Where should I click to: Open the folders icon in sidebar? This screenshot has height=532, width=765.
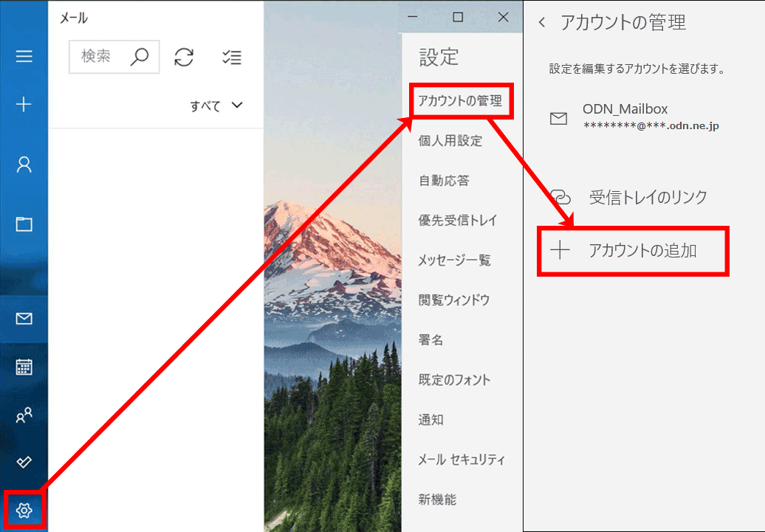click(24, 224)
